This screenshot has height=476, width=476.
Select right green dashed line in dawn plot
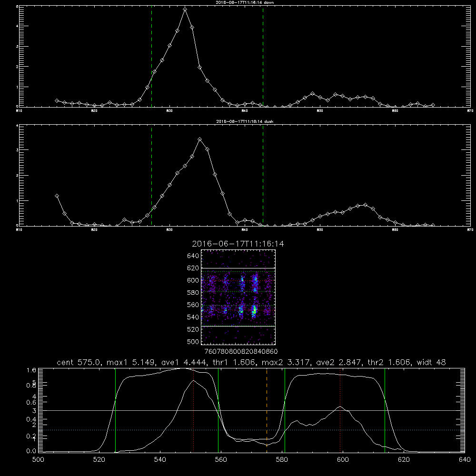coord(263,57)
